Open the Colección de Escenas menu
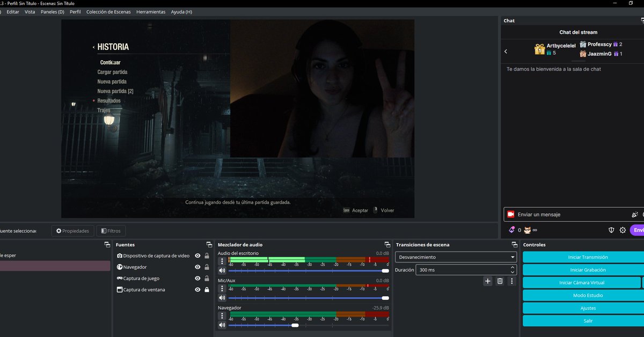 click(109, 12)
